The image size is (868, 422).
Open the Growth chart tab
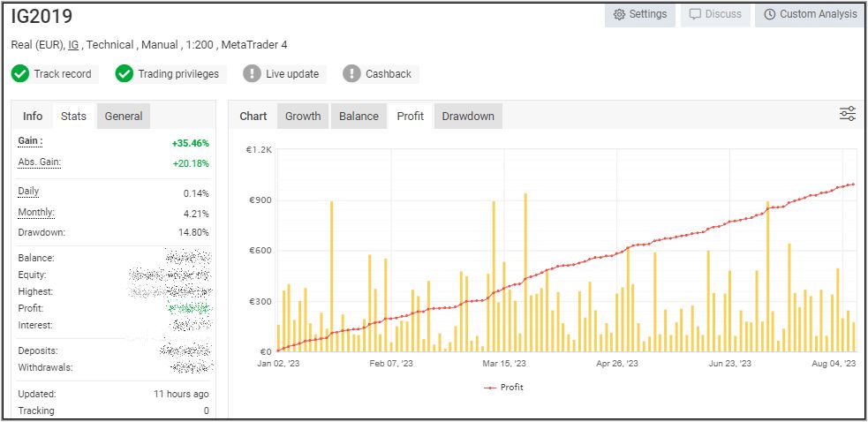pos(303,116)
